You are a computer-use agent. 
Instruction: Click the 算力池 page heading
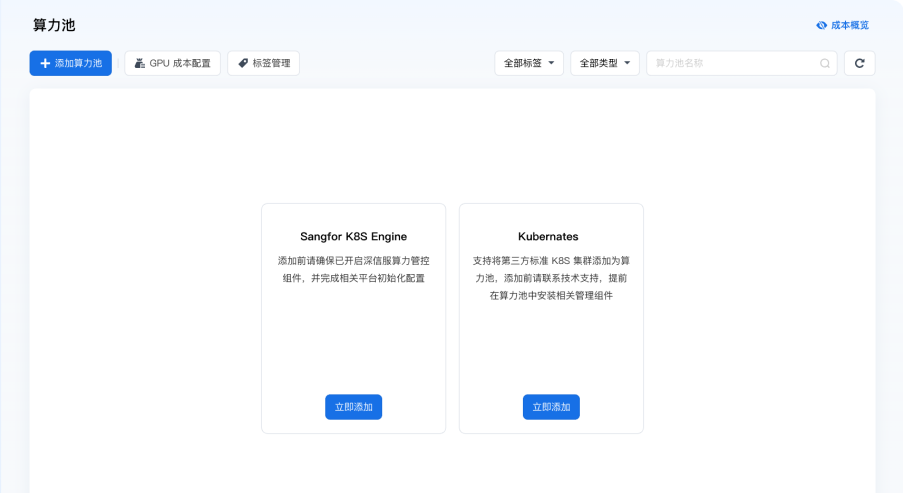[54, 25]
